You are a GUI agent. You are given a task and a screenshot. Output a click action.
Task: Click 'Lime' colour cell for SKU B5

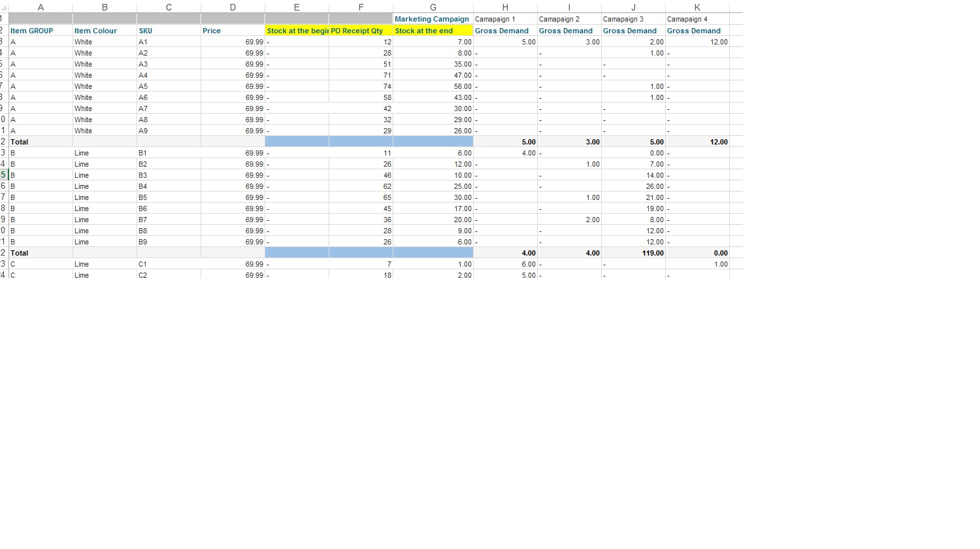pos(105,197)
